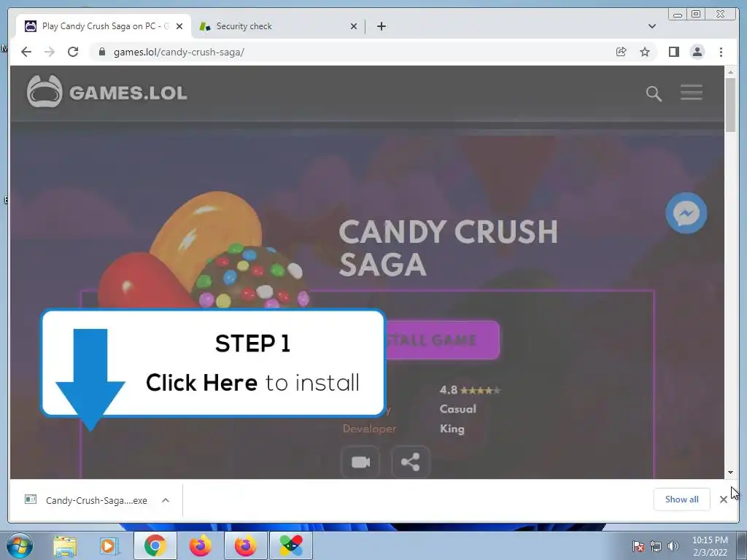Open the Games.lol hamburger menu
Image resolution: width=747 pixels, height=560 pixels.
point(692,93)
